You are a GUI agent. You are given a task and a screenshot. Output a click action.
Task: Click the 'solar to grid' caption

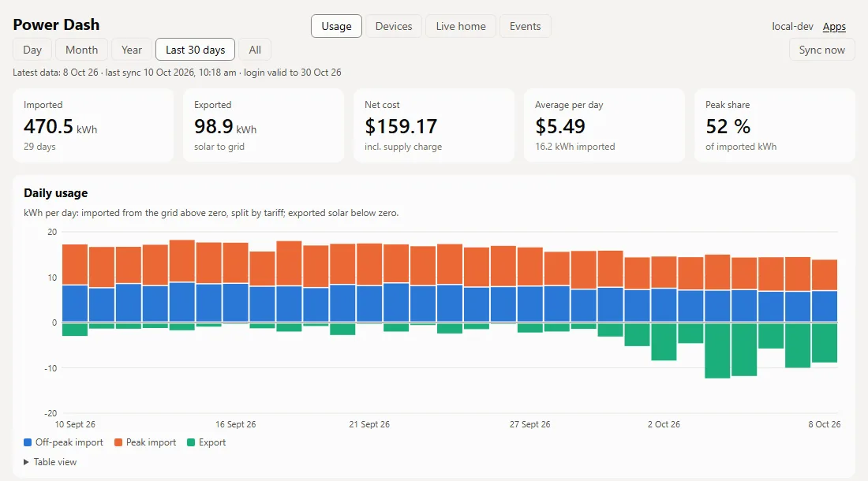tap(219, 147)
